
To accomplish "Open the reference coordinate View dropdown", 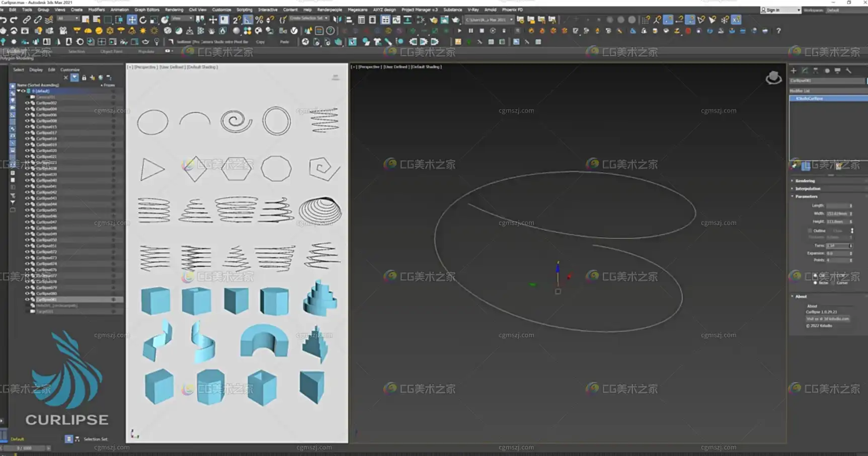I will pos(182,19).
